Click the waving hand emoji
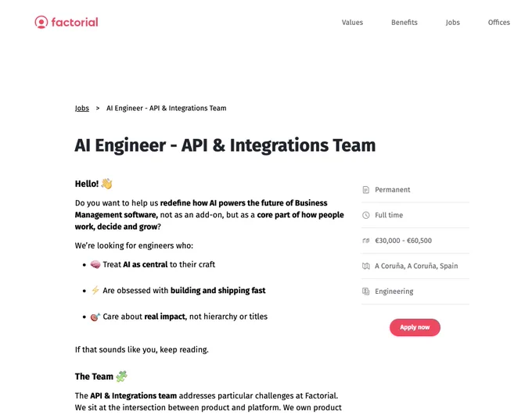Image resolution: width=532 pixels, height=415 pixels. [106, 184]
